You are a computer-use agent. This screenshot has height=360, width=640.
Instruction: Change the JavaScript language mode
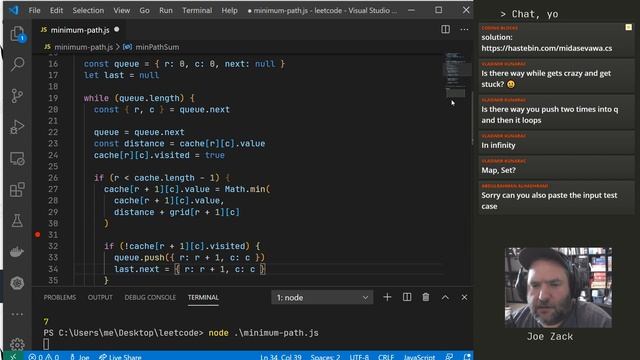(x=419, y=357)
